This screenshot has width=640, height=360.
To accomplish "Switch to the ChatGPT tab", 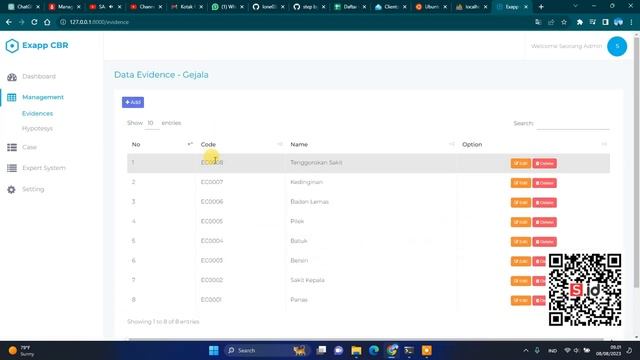I will pyautogui.click(x=21, y=7).
